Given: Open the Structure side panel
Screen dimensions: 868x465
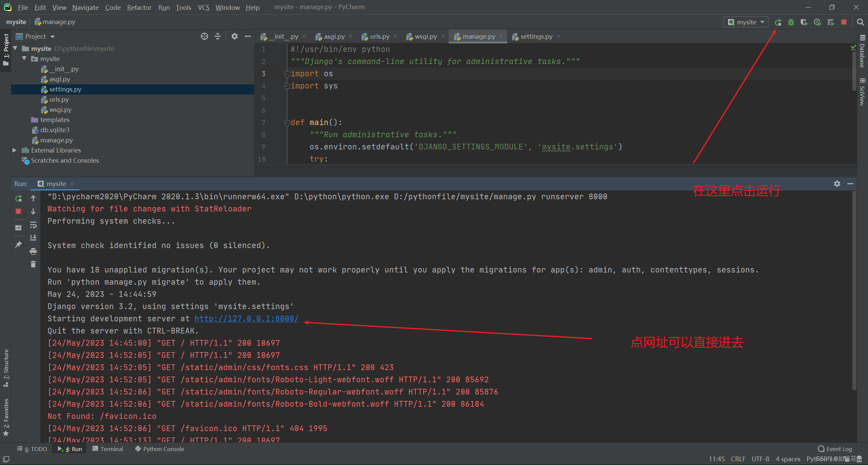Looking at the screenshot, I should click(6, 368).
